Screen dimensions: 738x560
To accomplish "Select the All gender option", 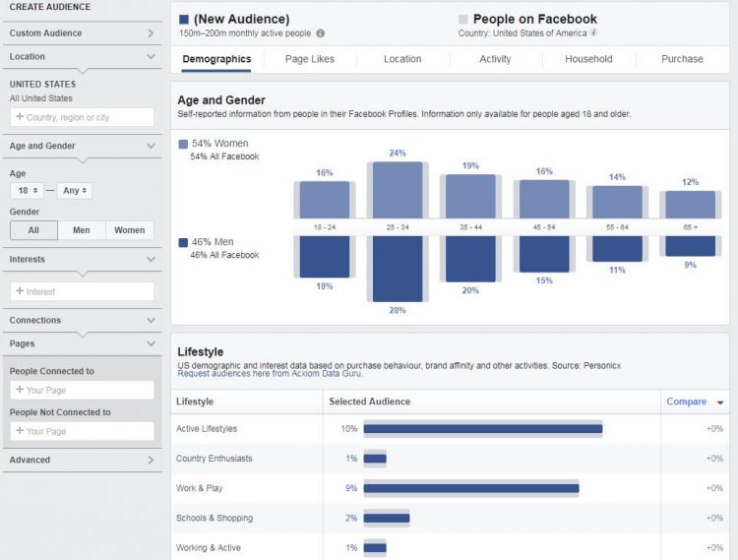I will [x=33, y=230].
